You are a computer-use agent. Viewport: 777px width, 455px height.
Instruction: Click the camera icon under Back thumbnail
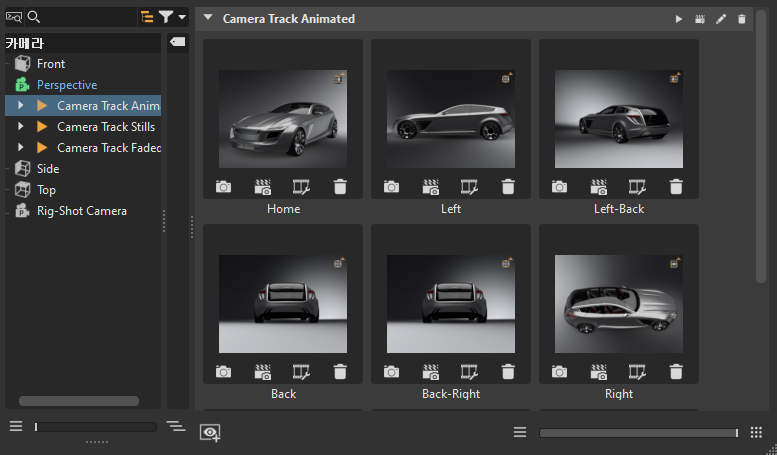point(223,372)
